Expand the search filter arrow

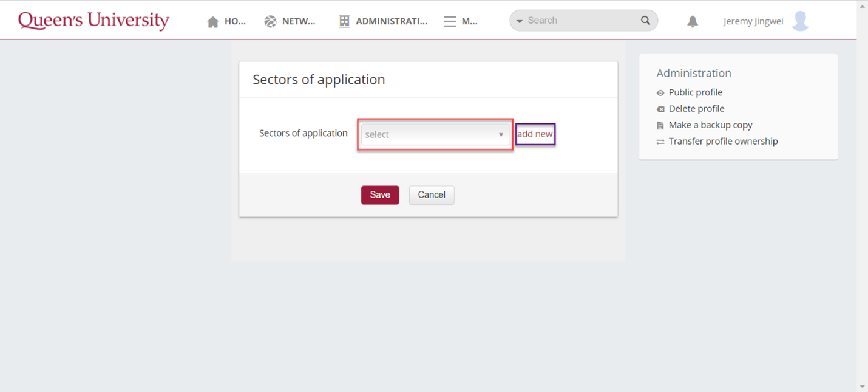pyautogui.click(x=520, y=21)
